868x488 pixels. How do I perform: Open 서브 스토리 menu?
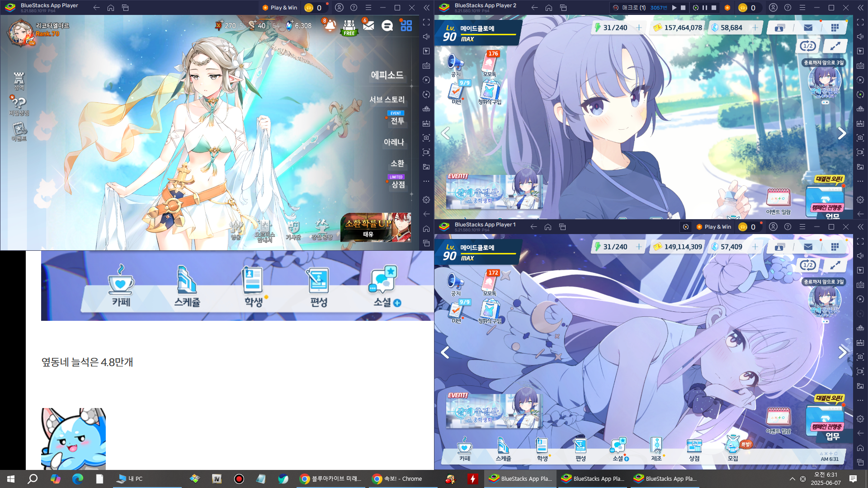point(387,99)
